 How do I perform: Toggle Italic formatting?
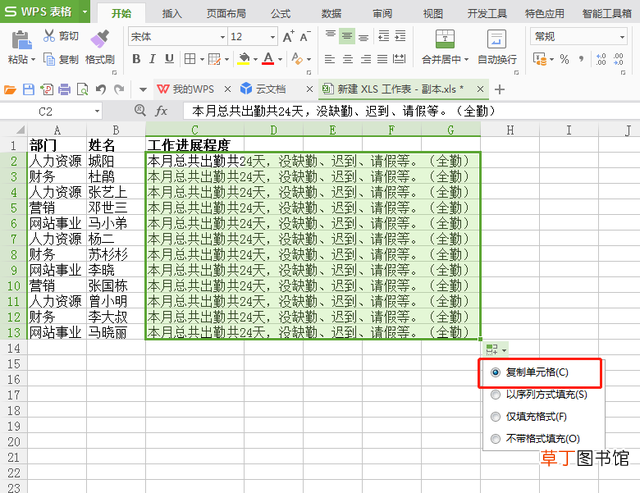(x=152, y=59)
